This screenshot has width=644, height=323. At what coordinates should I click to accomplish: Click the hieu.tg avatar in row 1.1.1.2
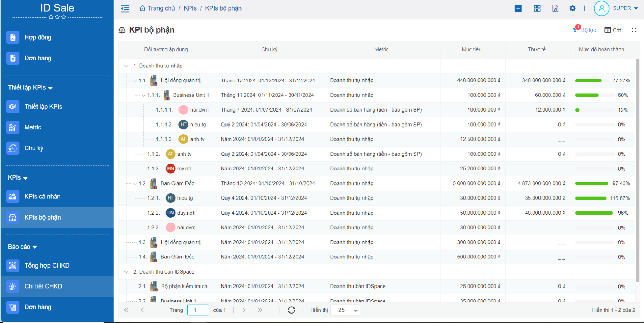183,125
